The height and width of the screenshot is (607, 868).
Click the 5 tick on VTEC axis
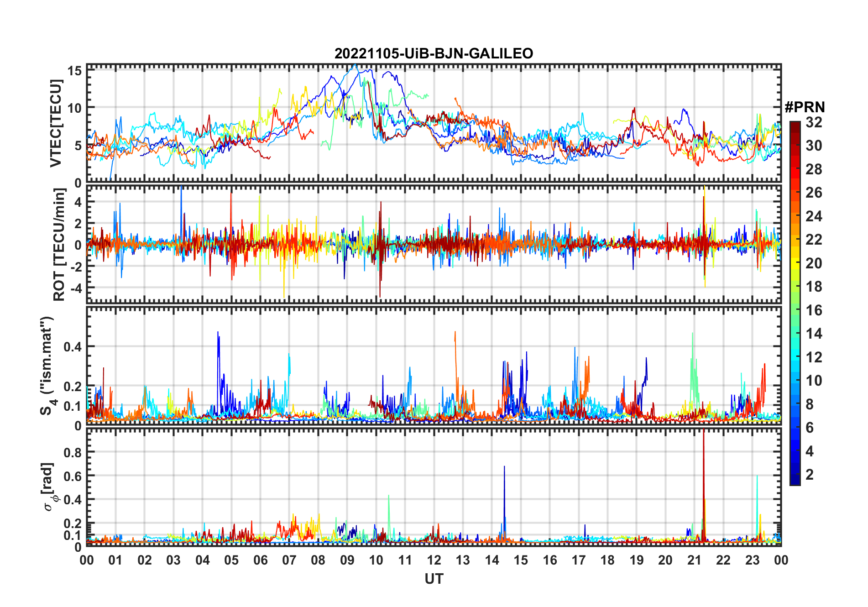coord(78,146)
